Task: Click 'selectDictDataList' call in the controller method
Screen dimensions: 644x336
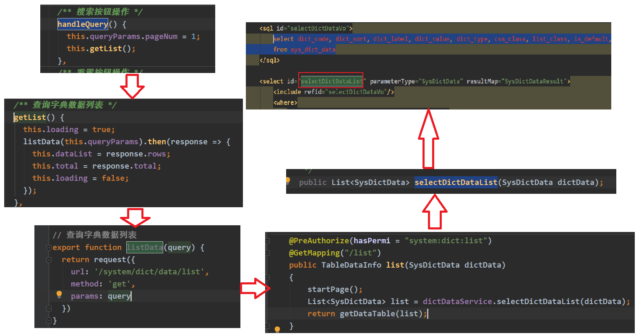Action: click(538, 302)
